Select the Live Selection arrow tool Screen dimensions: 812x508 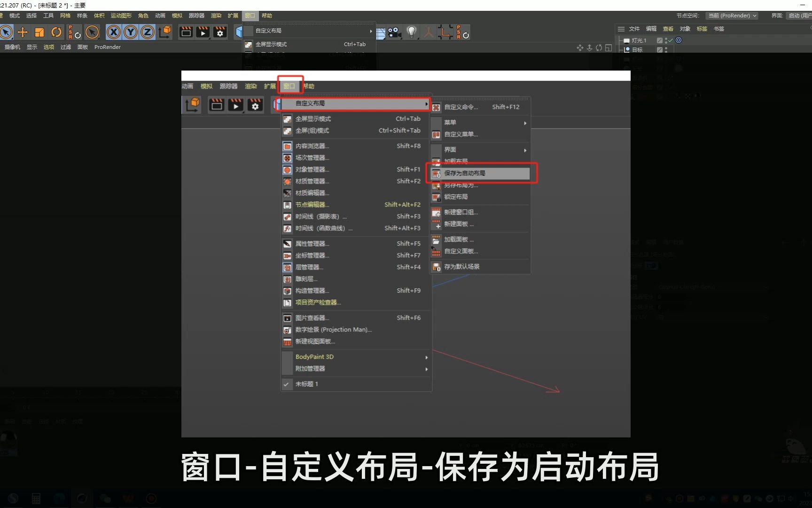click(6, 32)
